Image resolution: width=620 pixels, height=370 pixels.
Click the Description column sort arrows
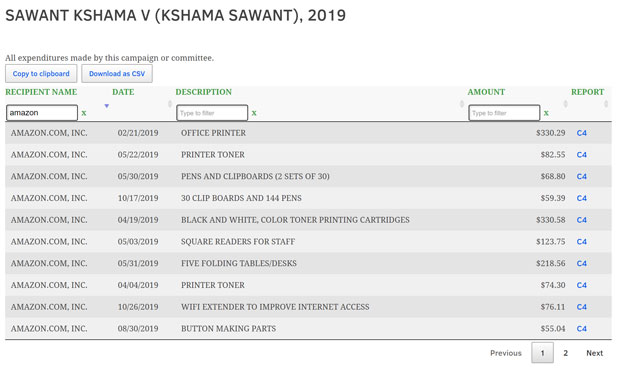461,104
